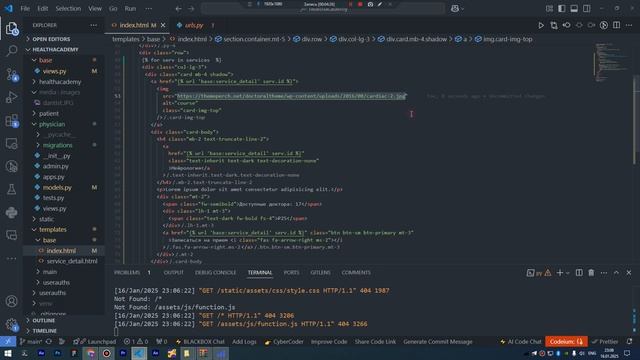This screenshot has width=640, height=360.
Task: Open the Extensions view
Action: [x=12, y=120]
